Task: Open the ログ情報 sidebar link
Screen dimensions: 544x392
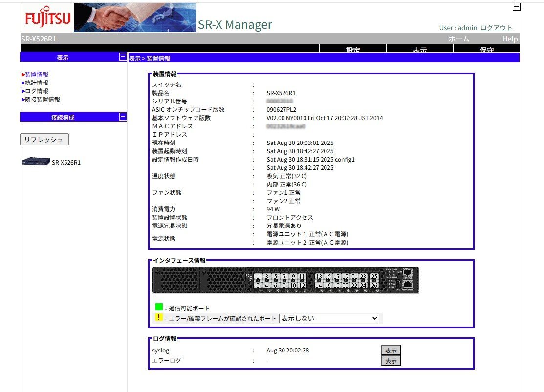Action: [x=37, y=91]
